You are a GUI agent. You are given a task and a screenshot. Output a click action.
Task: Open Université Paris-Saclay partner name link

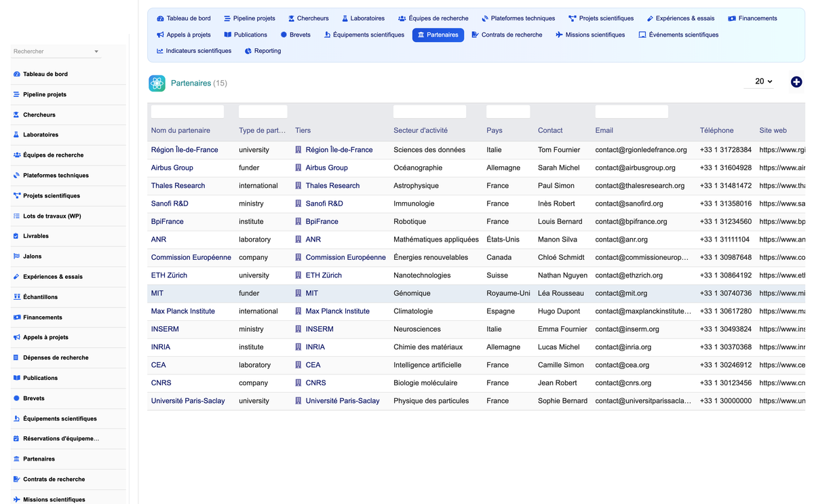(188, 401)
